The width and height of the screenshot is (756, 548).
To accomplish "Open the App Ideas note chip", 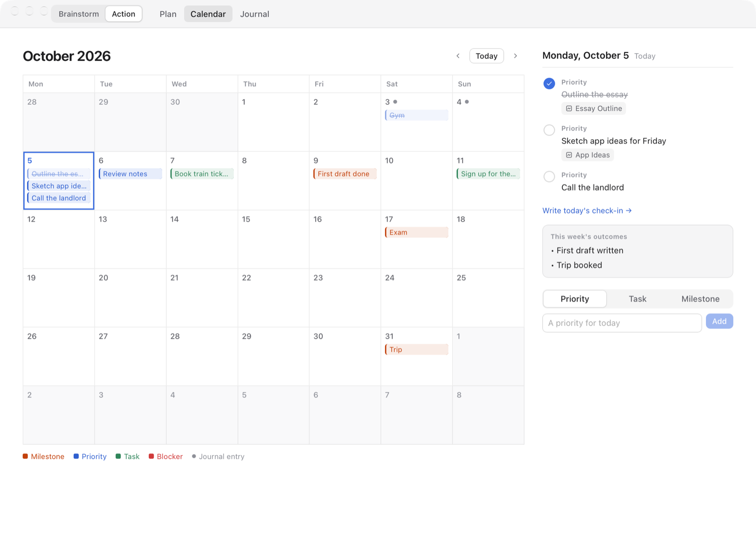I will pyautogui.click(x=587, y=155).
